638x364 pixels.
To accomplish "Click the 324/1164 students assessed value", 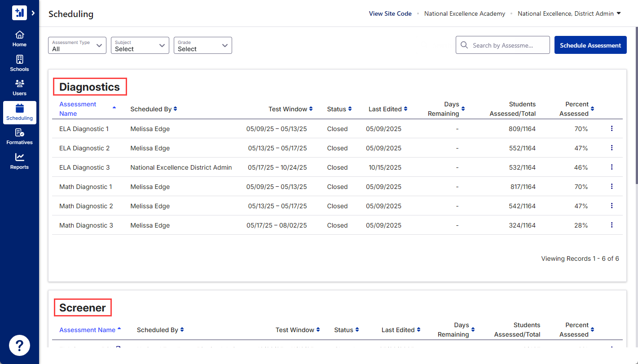I will [x=523, y=225].
